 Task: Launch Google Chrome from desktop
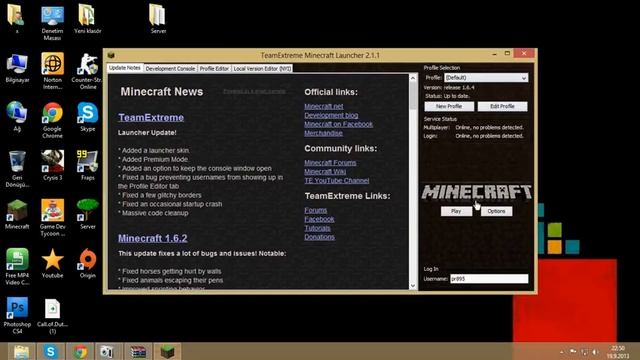pyautogui.click(x=52, y=120)
